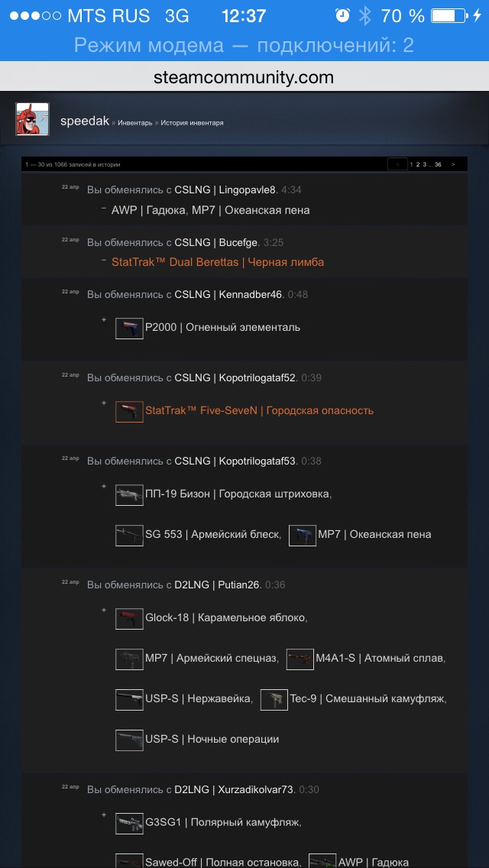Tap the steamcommunity.com address bar
489x868 pixels.
[244, 77]
